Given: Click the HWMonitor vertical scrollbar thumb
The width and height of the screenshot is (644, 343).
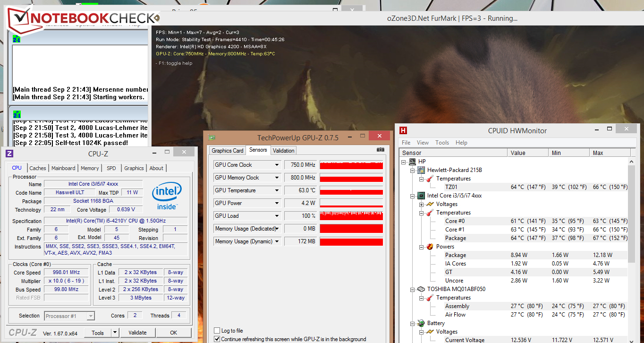Looking at the screenshot, I should click(632, 214).
